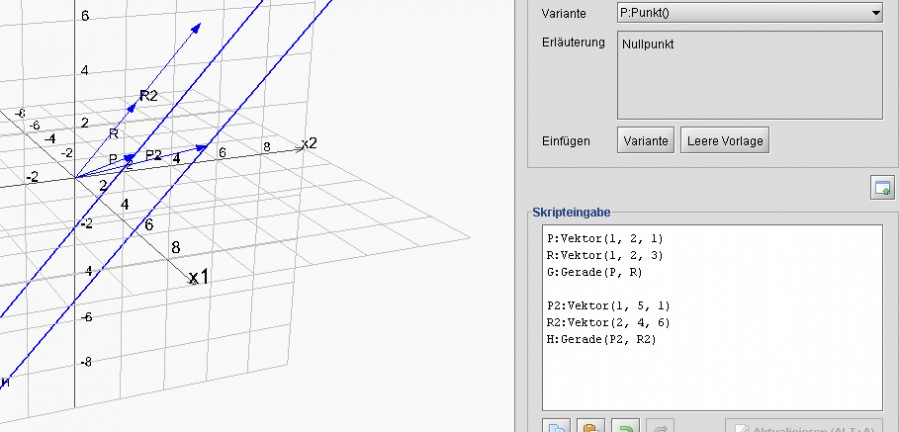Select the R2 point label in the 3D plot
The height and width of the screenshot is (432, 900).
[x=148, y=96]
